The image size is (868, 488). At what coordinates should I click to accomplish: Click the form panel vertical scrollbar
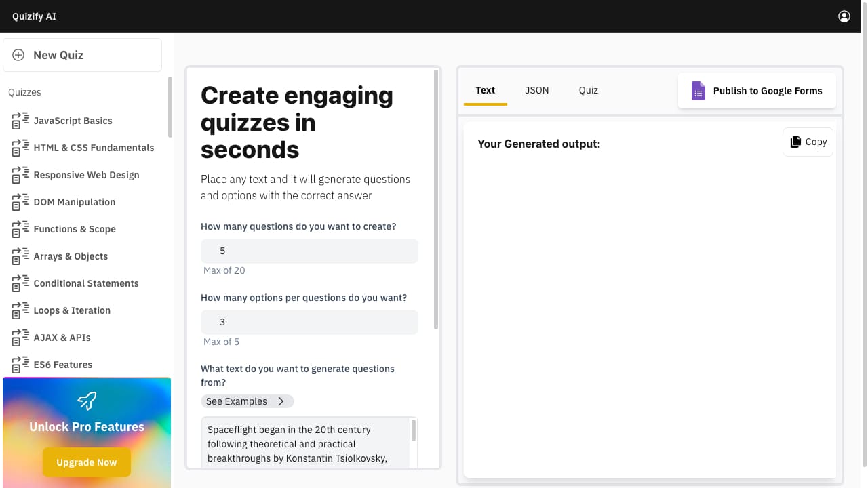coord(435,203)
